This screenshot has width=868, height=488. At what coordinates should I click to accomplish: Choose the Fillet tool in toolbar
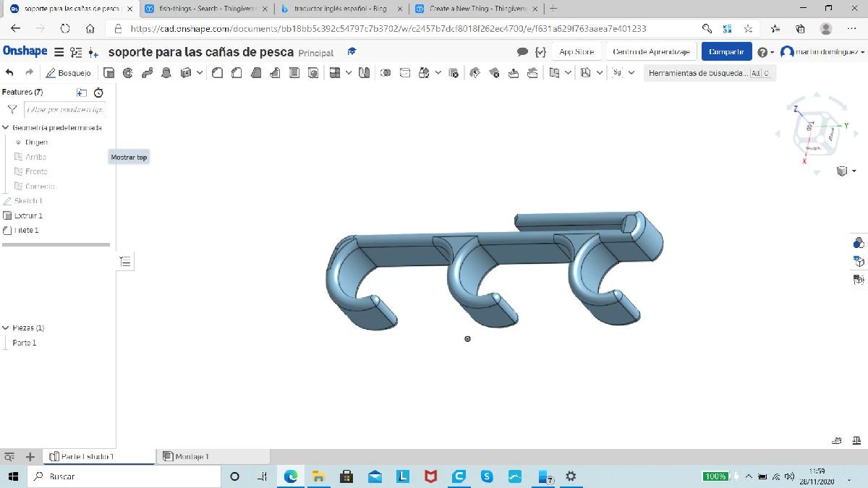(x=218, y=73)
